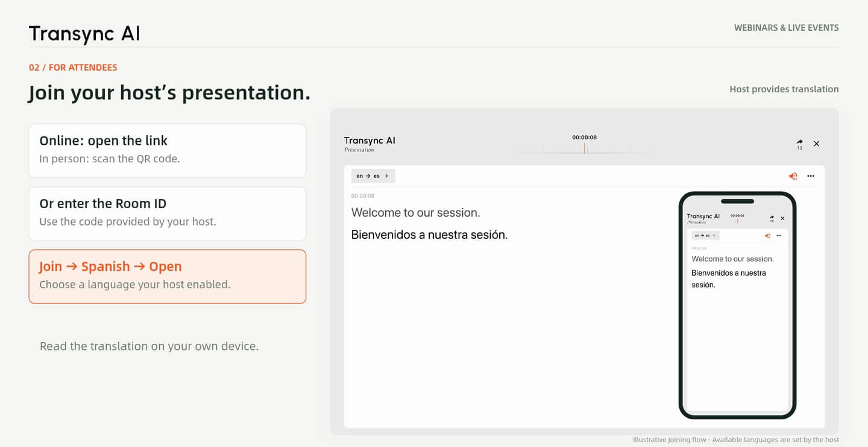This screenshot has width=868, height=447.
Task: Click "Bienvenidos a nuestra sesión." in the desktop transcript
Action: tap(430, 235)
